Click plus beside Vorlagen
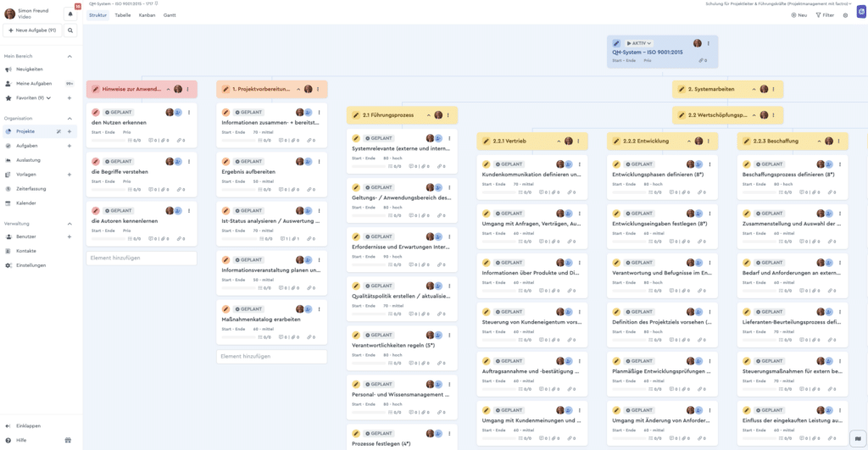The height and width of the screenshot is (450, 868). tap(70, 175)
